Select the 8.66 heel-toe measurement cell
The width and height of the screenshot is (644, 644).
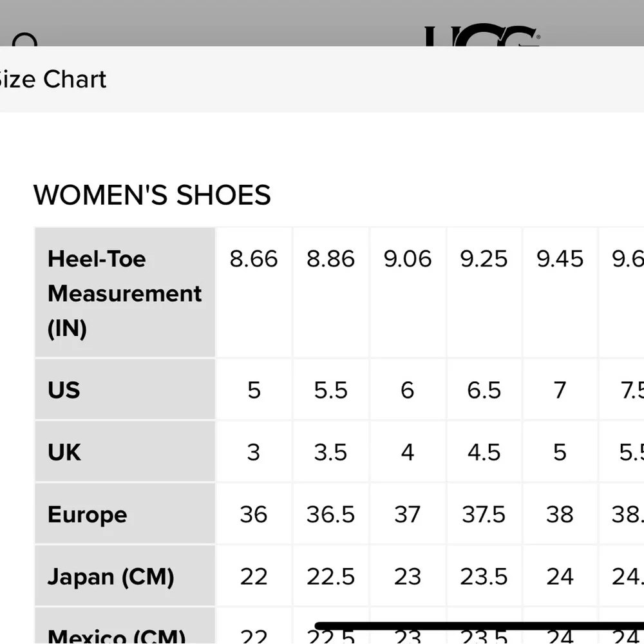254,292
